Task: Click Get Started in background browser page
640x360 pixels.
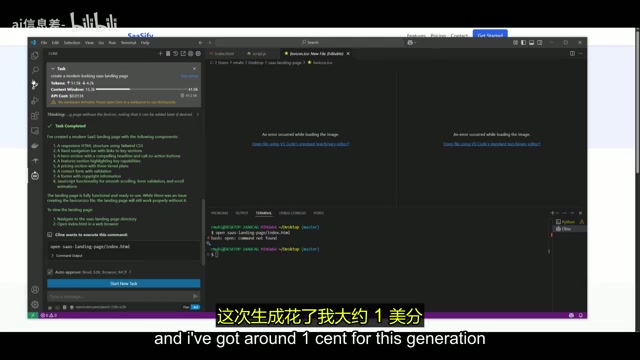Action: click(490, 34)
